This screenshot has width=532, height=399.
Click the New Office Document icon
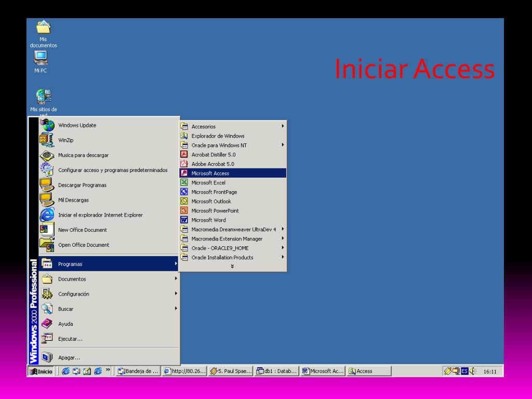[x=47, y=230]
